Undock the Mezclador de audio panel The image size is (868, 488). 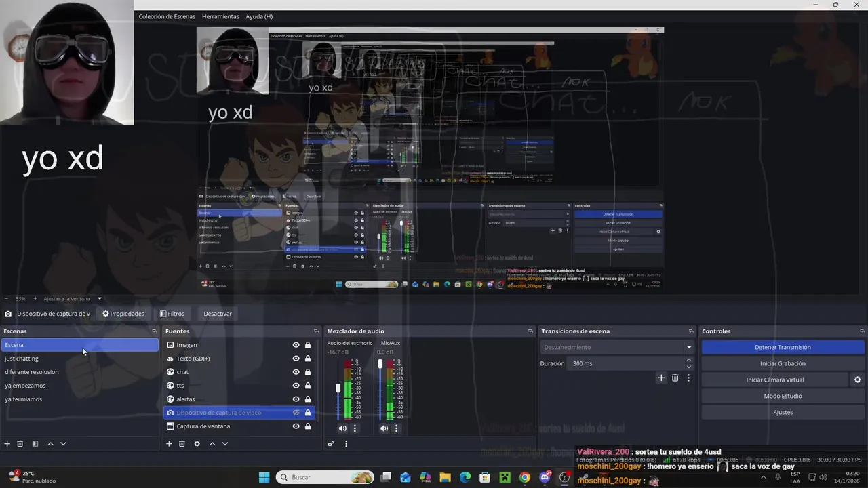click(530, 331)
